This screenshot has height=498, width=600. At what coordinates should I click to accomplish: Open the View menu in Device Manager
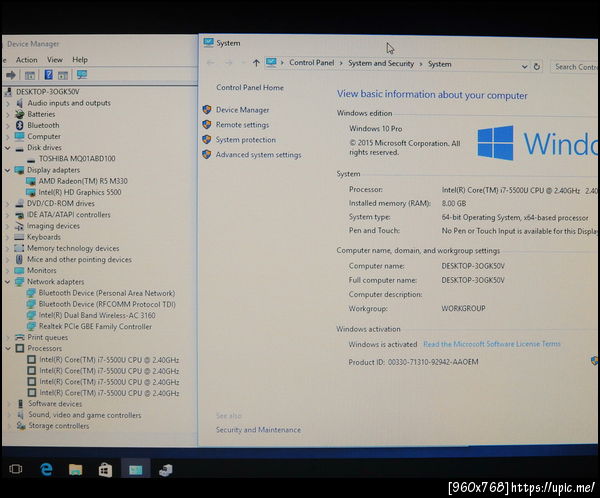[x=55, y=60]
